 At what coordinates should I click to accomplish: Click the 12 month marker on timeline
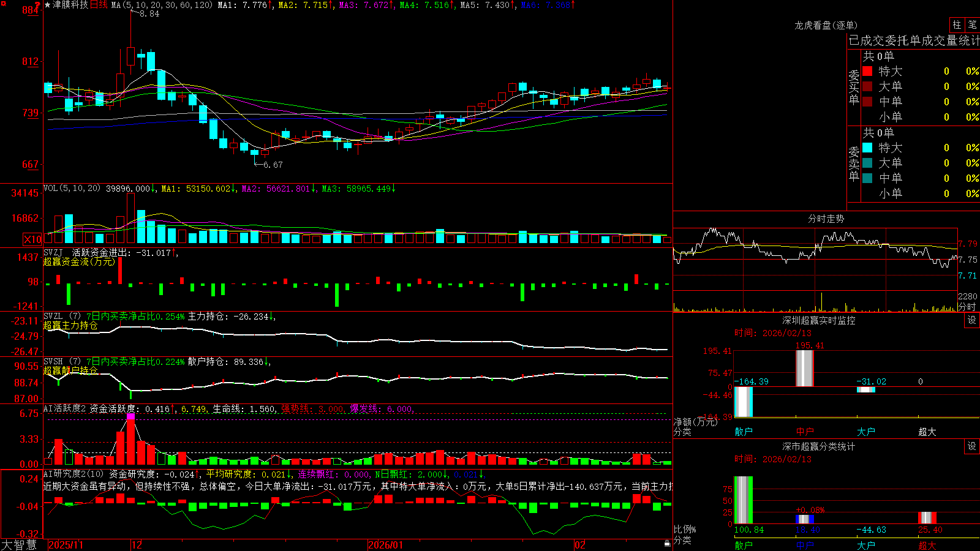click(137, 545)
